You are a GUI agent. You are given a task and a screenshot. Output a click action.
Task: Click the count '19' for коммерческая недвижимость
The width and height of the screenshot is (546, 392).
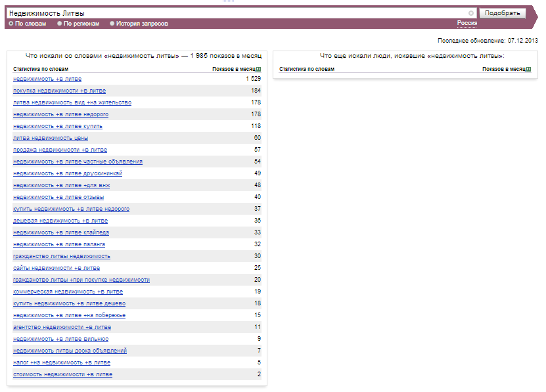tap(258, 292)
